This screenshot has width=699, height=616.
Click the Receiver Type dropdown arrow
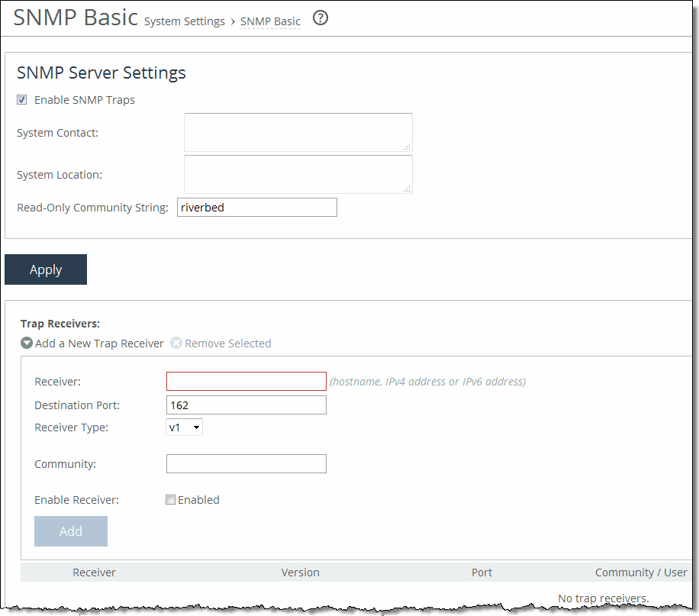196,427
